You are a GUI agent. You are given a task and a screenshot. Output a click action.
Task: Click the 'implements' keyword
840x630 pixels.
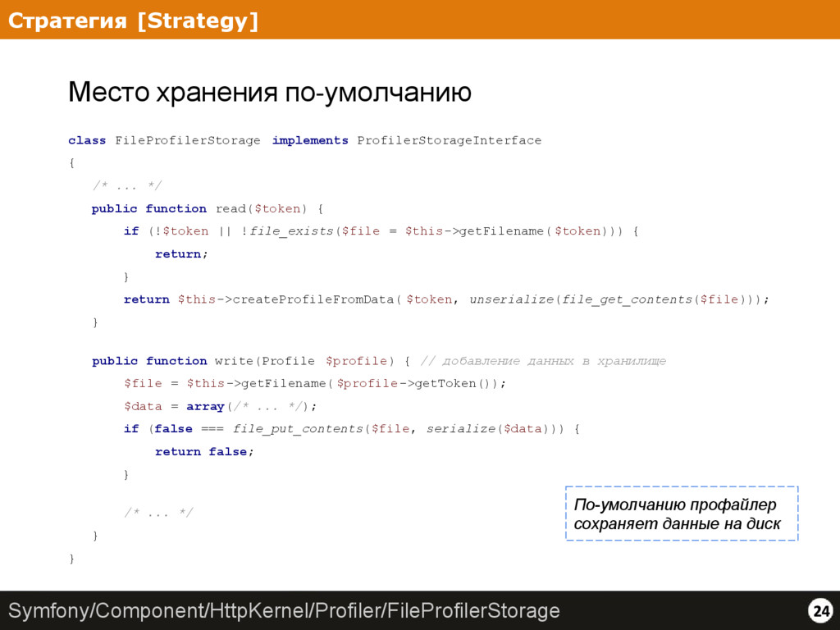pyautogui.click(x=310, y=140)
